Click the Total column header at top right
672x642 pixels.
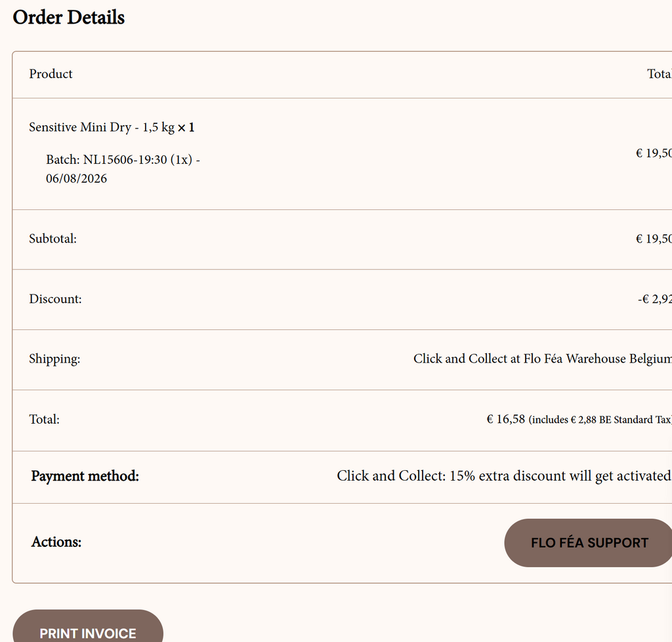tap(659, 74)
